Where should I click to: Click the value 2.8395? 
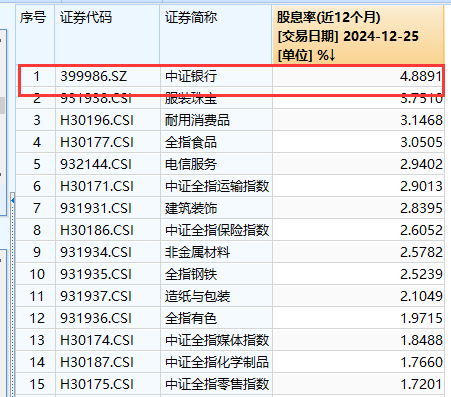(421, 208)
